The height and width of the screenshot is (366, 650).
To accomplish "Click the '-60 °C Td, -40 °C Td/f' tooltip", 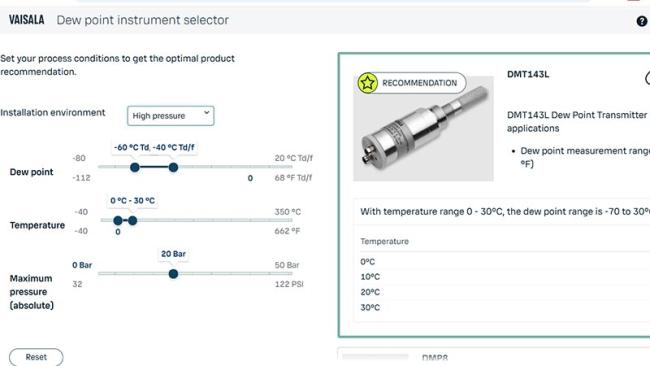I will point(154,147).
